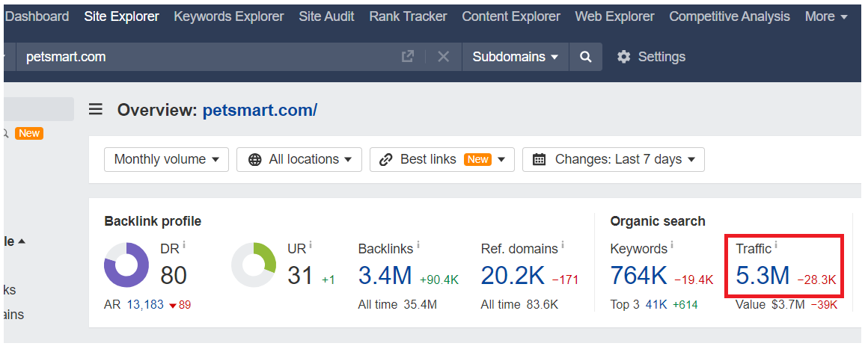
Task: Click the −171 ref. domains change
Action: pos(565,280)
